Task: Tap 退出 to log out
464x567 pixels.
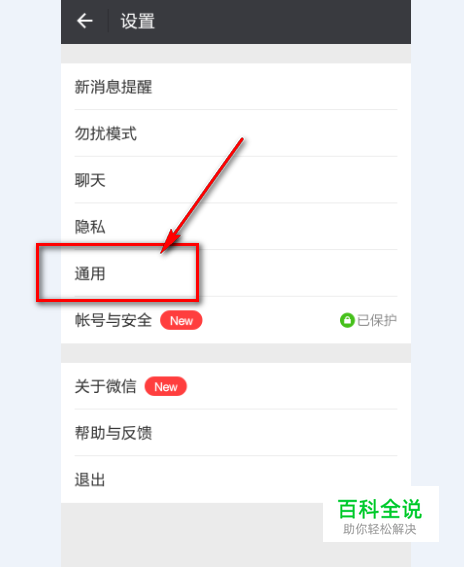Action: 236,479
